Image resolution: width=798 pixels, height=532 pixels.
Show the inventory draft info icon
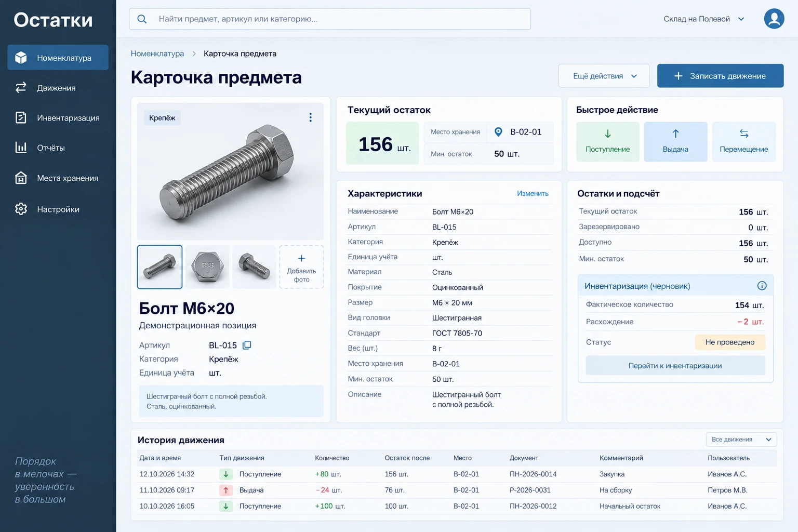pyautogui.click(x=762, y=286)
